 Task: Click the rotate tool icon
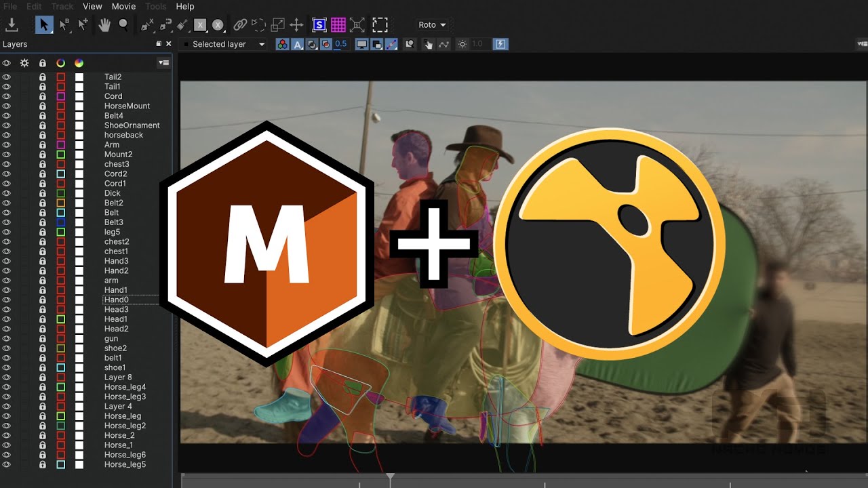[x=258, y=25]
